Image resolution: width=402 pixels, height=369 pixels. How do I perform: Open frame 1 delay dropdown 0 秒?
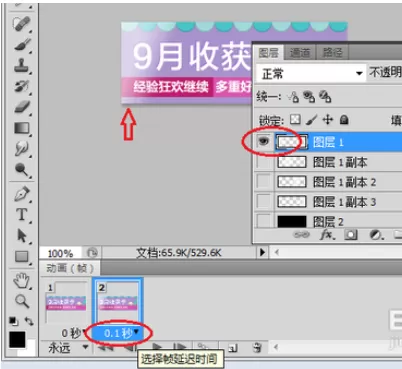tap(74, 333)
